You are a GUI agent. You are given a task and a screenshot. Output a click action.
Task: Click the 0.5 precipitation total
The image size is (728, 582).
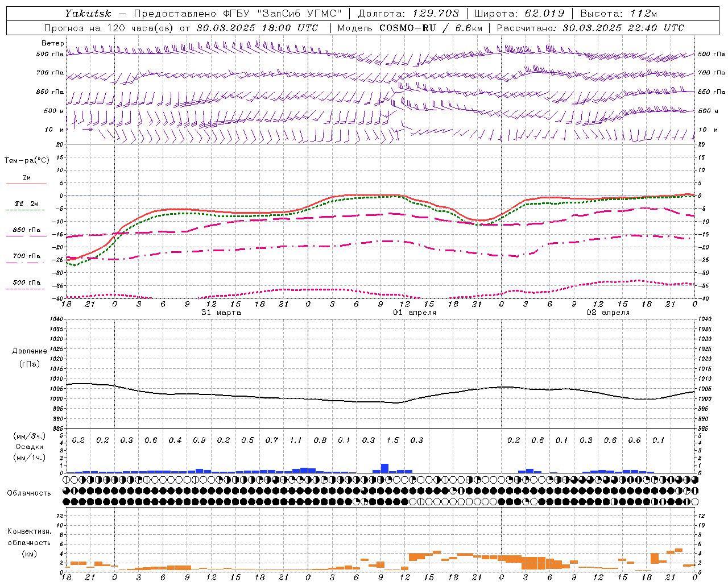pyautogui.click(x=247, y=440)
